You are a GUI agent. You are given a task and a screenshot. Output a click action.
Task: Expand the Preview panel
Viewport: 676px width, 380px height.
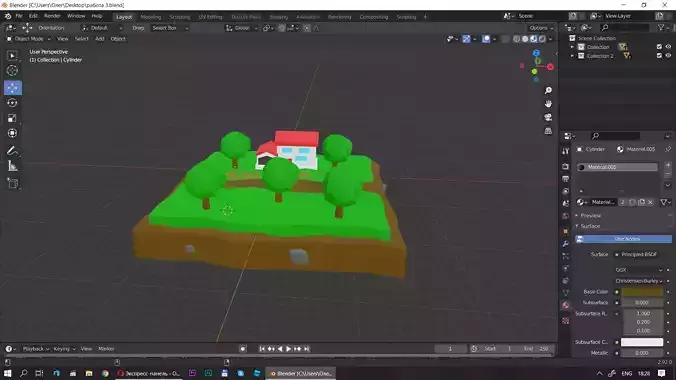590,216
